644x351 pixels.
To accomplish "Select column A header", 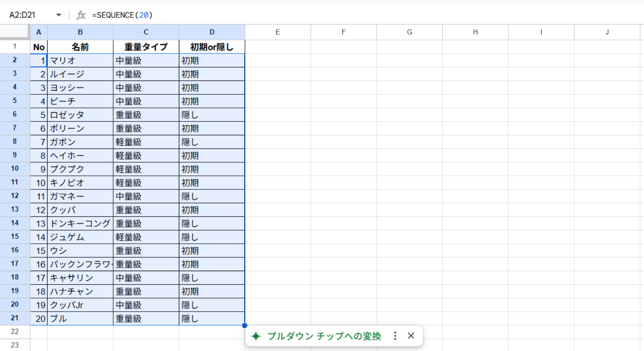I will point(39,32).
